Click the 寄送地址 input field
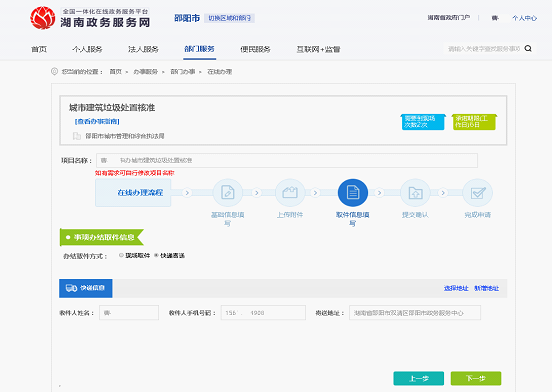Viewport: 552px width, 392px height. pos(415,312)
